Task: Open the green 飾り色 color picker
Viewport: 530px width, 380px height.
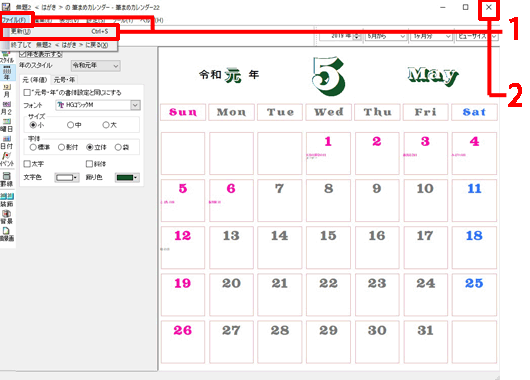Action: (x=127, y=177)
